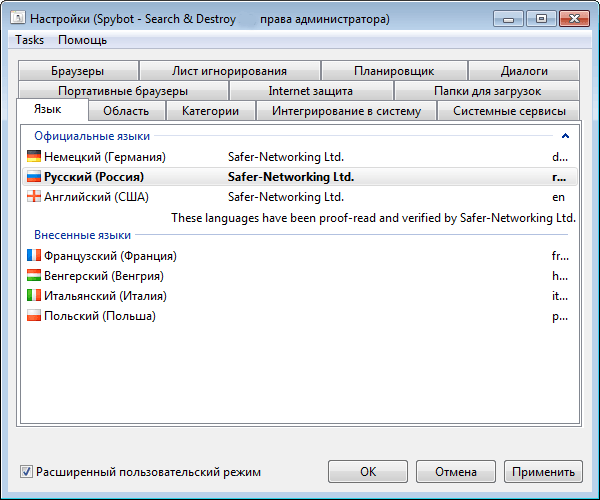
Task: Click the Hungarian flag icon
Action: click(x=34, y=275)
